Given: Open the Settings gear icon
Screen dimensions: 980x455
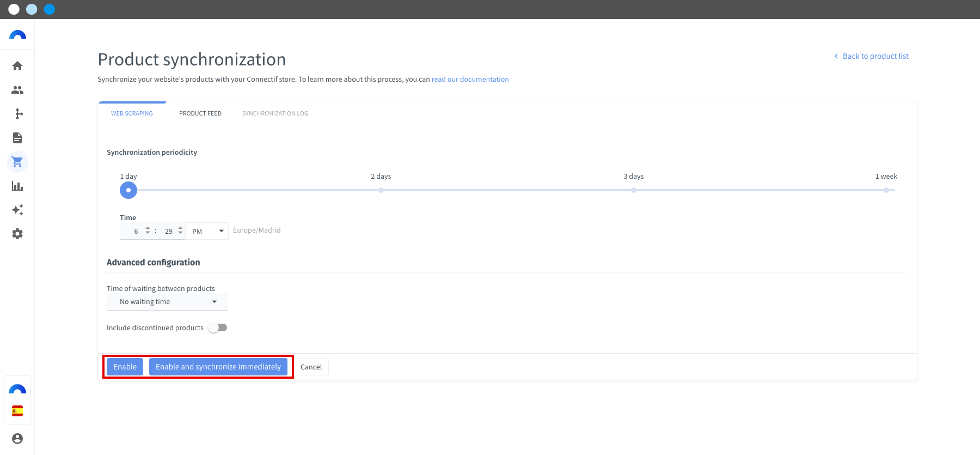Looking at the screenshot, I should point(17,234).
